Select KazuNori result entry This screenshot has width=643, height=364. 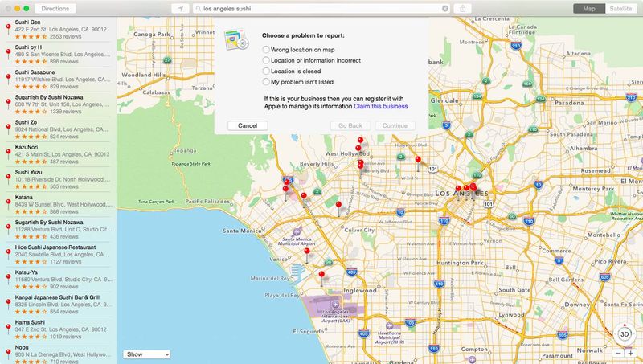click(58, 154)
